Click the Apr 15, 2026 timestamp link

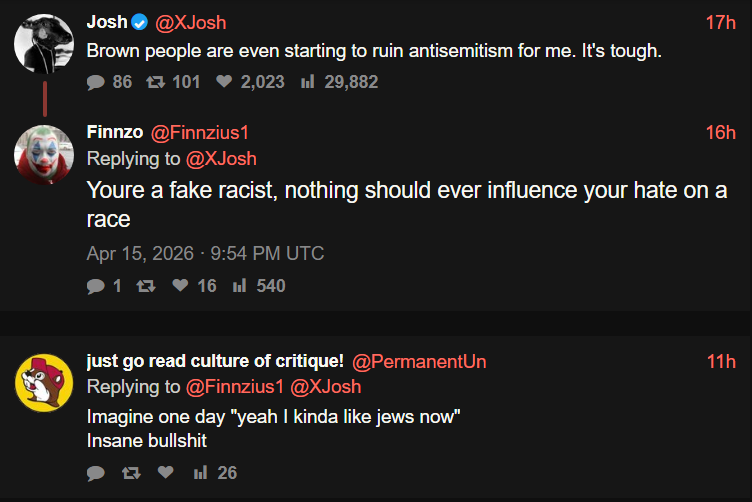tap(205, 253)
